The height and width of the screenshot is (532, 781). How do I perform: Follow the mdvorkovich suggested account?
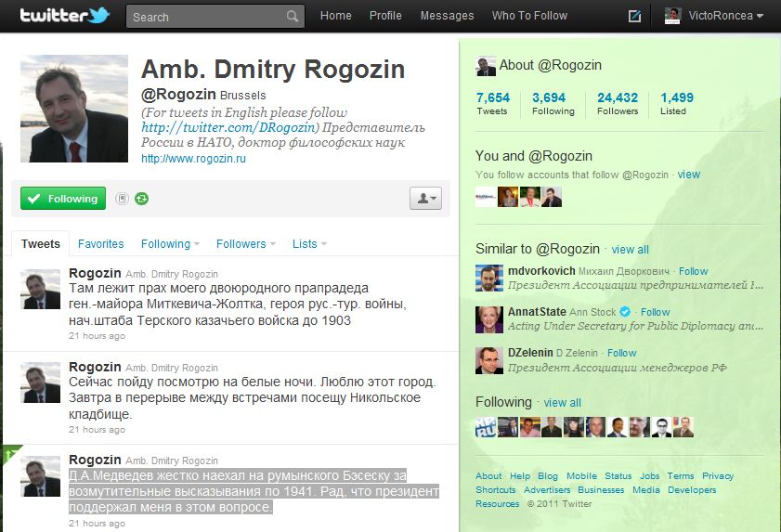click(693, 271)
